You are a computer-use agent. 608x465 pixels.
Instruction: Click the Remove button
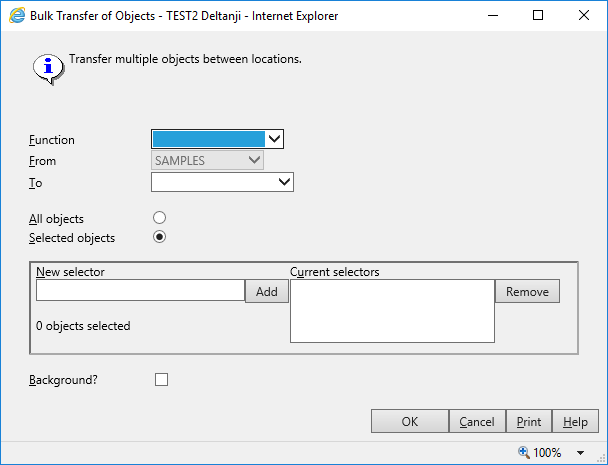tap(527, 291)
